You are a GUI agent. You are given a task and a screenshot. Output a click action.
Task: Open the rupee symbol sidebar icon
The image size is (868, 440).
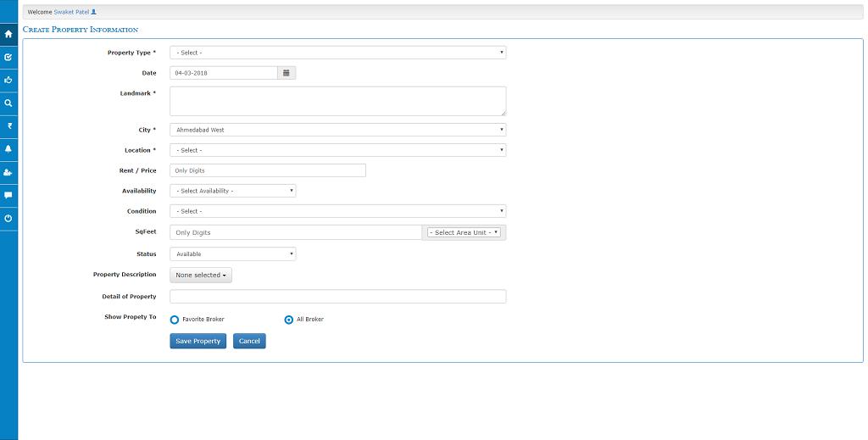(8, 126)
